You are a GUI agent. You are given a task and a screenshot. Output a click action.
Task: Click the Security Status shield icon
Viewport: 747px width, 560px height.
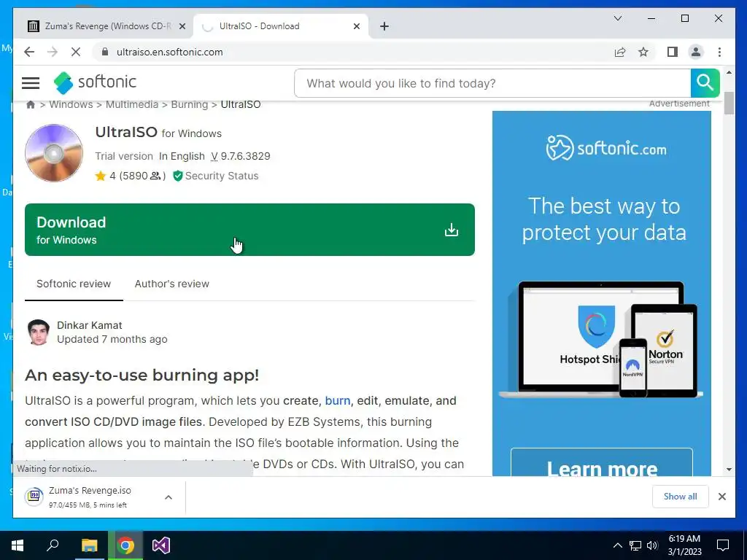tap(178, 176)
